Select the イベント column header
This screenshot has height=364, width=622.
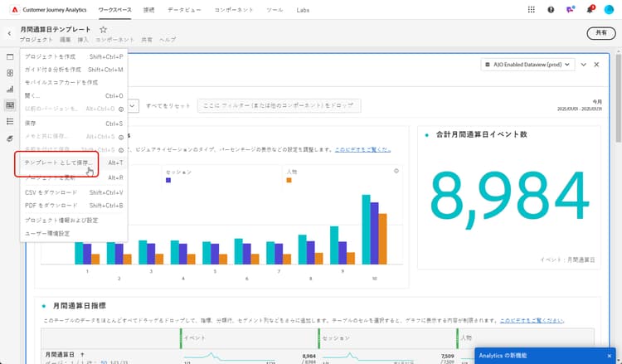249,338
